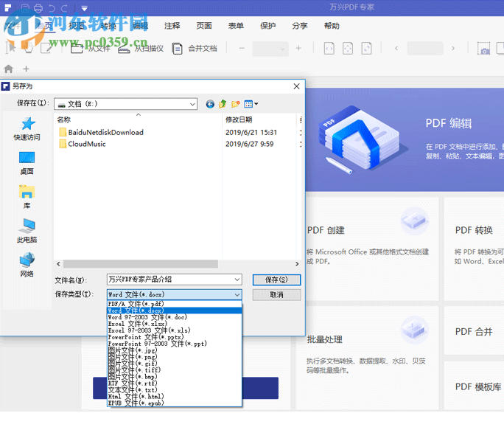Open the quick access customize arrow
Viewport: 504px width, 430px height.
point(84,8)
